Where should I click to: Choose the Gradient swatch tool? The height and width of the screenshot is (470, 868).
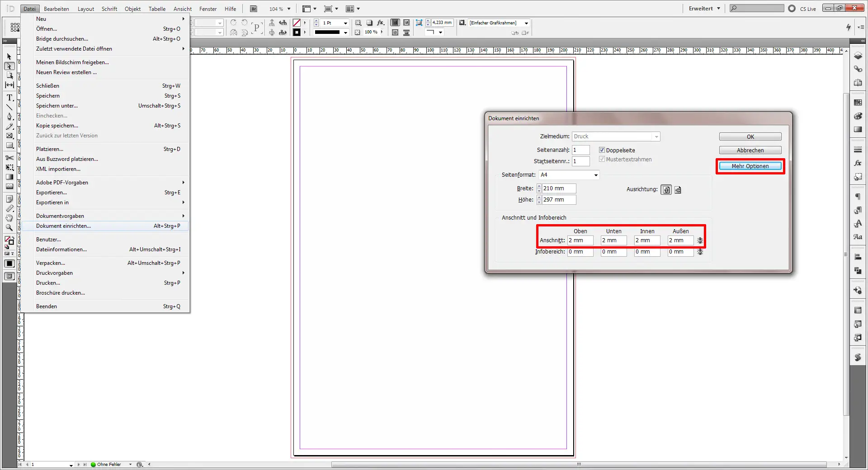[9, 177]
